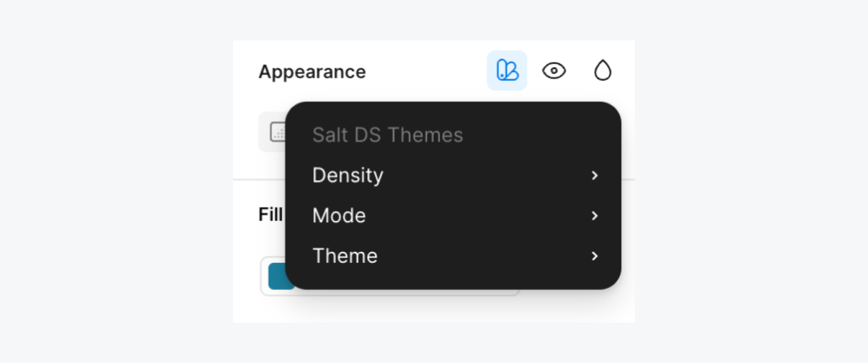
Task: Choose Theme from the dark menu
Action: coord(345,256)
